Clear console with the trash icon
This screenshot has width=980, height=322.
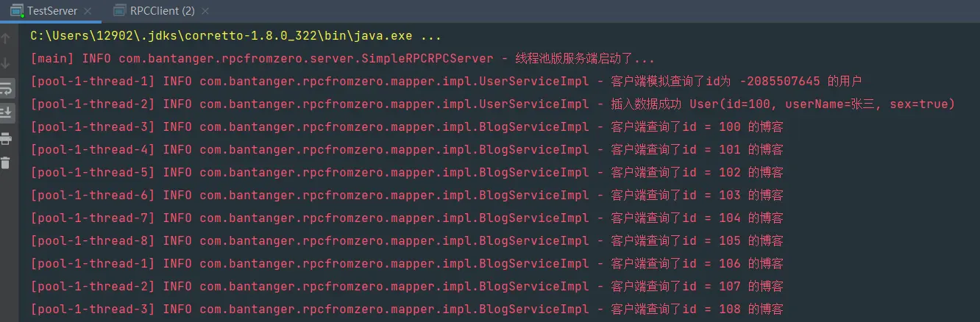(x=6, y=162)
